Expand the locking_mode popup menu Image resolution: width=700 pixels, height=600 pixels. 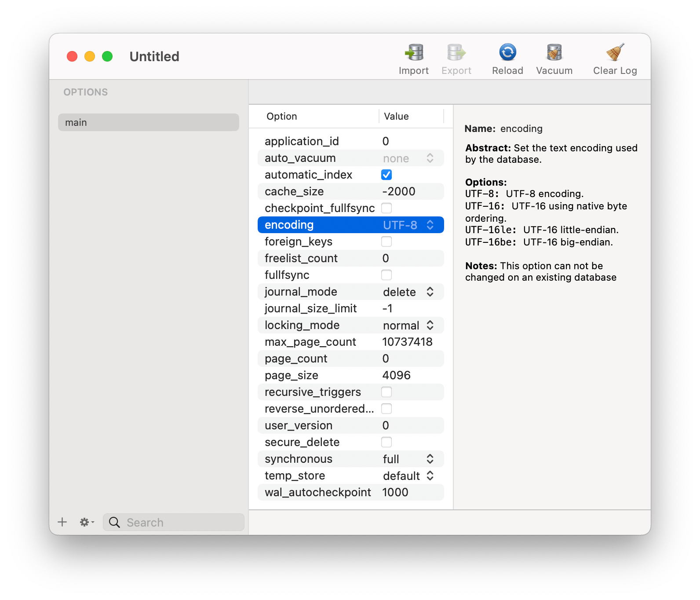pyautogui.click(x=408, y=326)
